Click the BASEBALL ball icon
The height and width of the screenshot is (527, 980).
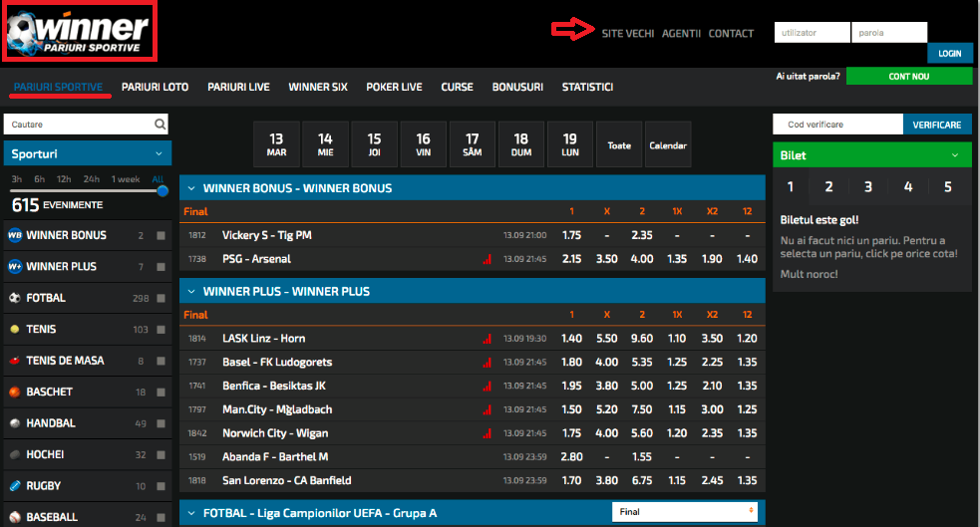[14, 516]
